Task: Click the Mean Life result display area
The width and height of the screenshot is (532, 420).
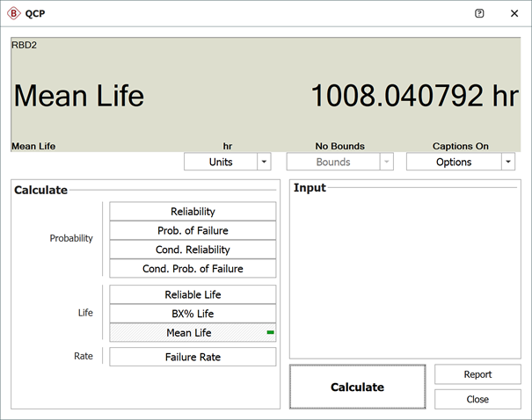Action: (x=266, y=95)
